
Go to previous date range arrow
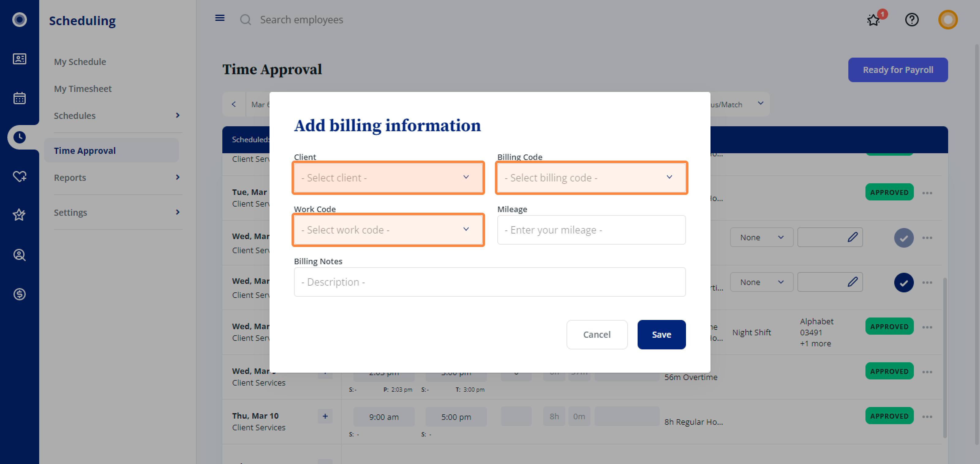coord(234,104)
